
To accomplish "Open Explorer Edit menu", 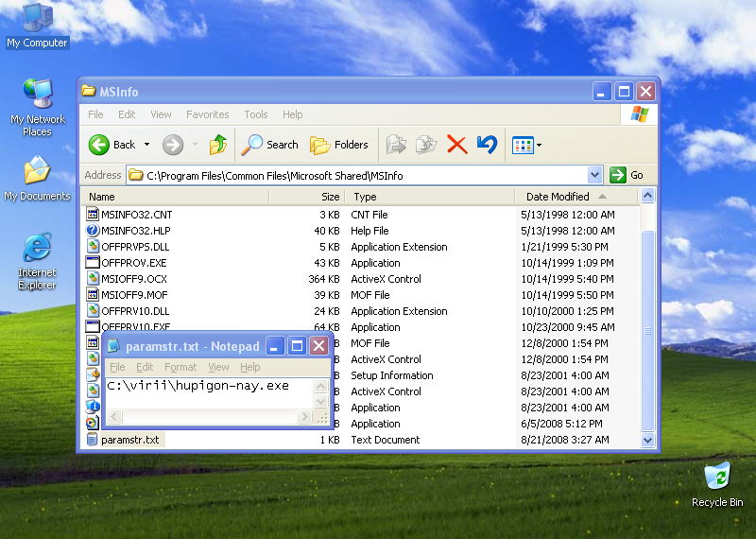I will [x=127, y=114].
